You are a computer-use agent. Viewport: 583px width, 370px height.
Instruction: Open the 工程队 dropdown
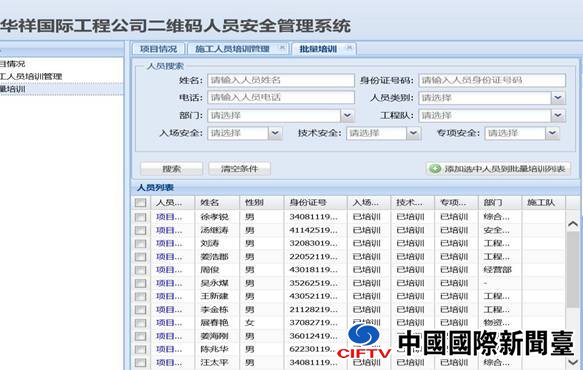(558, 116)
